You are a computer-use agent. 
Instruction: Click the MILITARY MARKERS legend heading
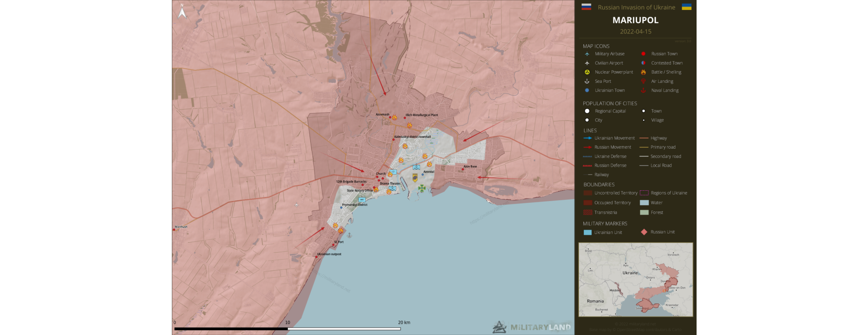pyautogui.click(x=605, y=224)
